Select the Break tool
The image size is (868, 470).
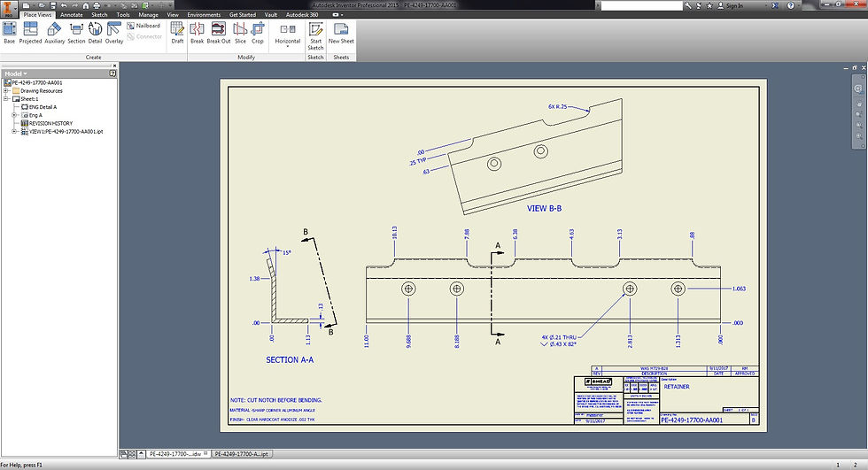(197, 33)
